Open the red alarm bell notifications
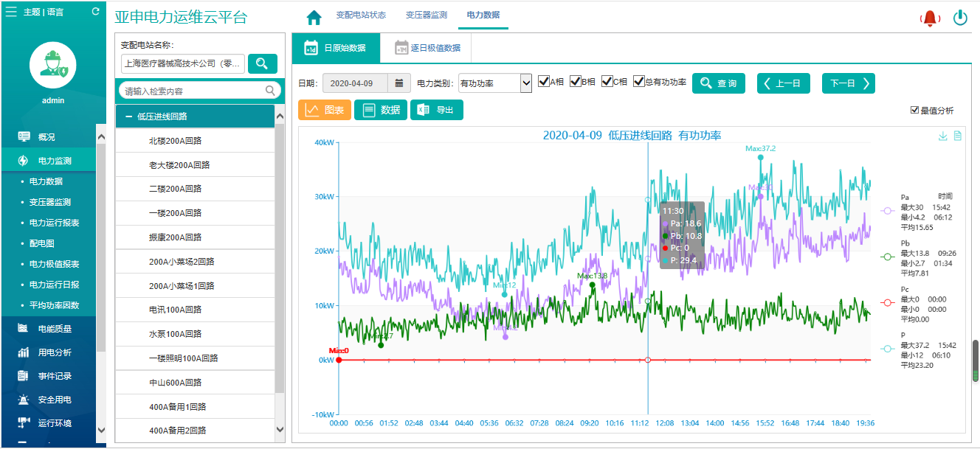The height and width of the screenshot is (449, 980). [x=931, y=18]
